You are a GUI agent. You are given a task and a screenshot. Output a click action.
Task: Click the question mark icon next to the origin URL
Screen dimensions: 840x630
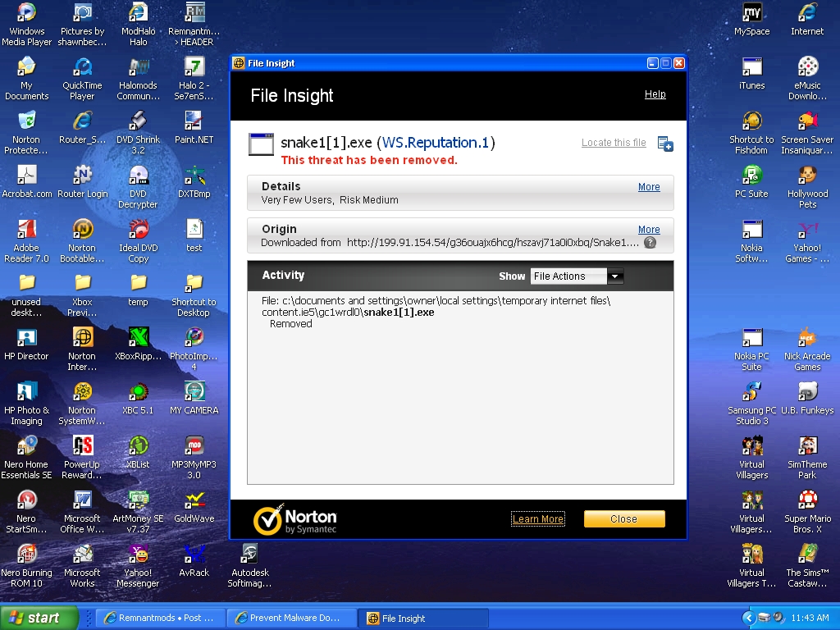click(x=650, y=243)
